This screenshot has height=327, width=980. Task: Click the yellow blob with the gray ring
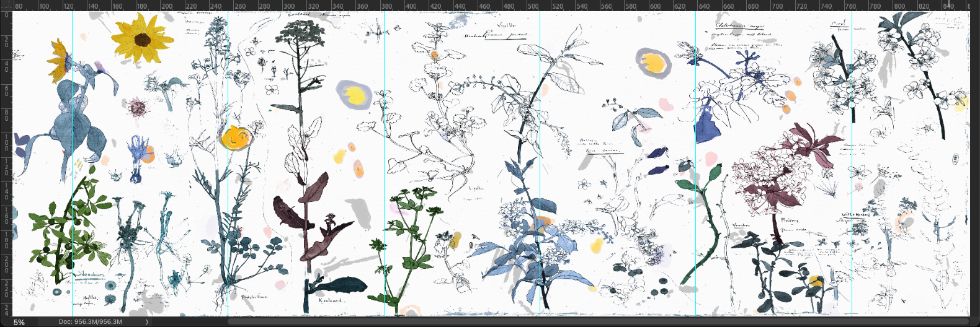coord(653,63)
